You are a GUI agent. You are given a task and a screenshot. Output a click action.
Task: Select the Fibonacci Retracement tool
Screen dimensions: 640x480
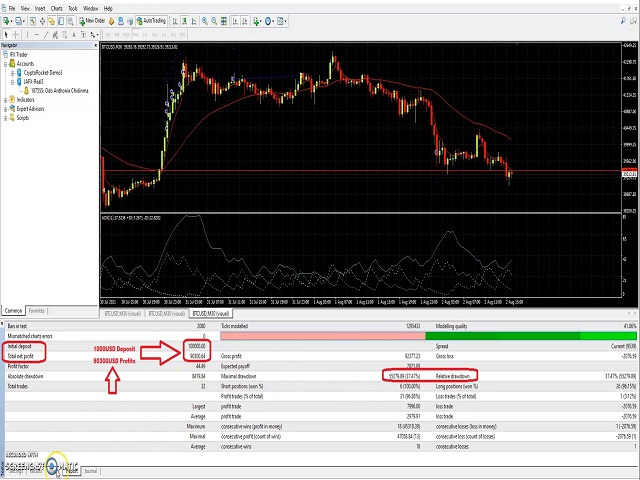(64, 35)
